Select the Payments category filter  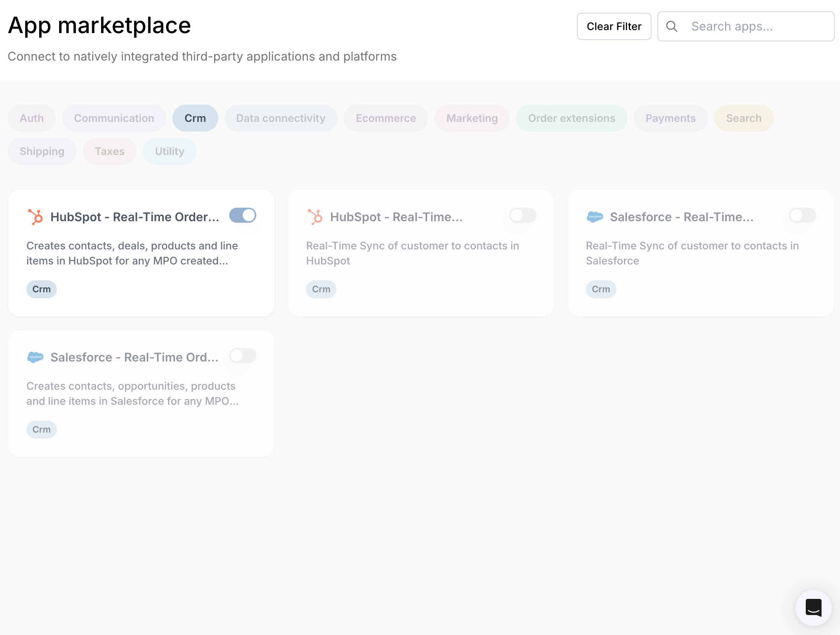click(670, 118)
